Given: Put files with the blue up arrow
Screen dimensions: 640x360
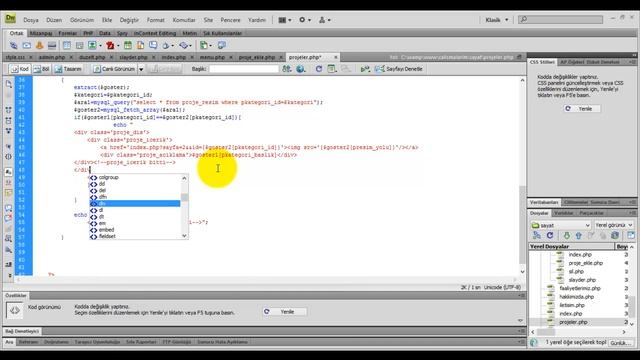Looking at the screenshot, I should coord(578,236).
